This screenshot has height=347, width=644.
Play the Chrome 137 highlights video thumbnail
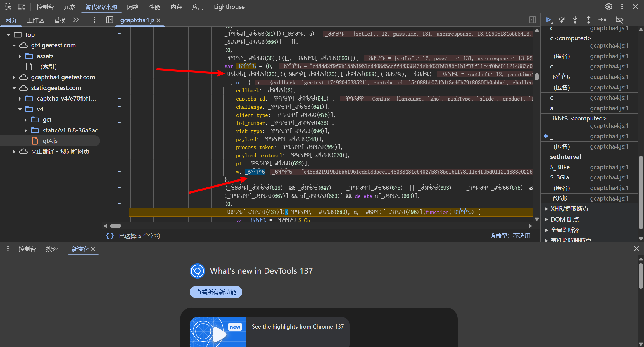tap(218, 332)
